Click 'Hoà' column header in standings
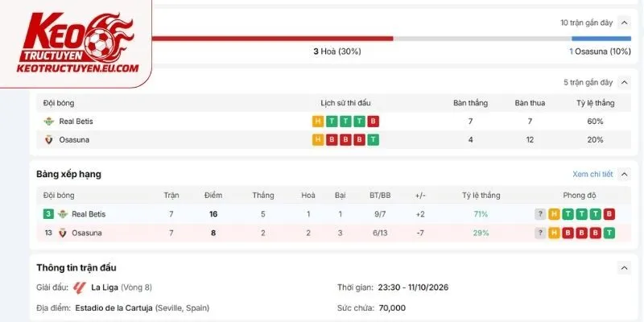This screenshot has height=322, width=644. 308,196
